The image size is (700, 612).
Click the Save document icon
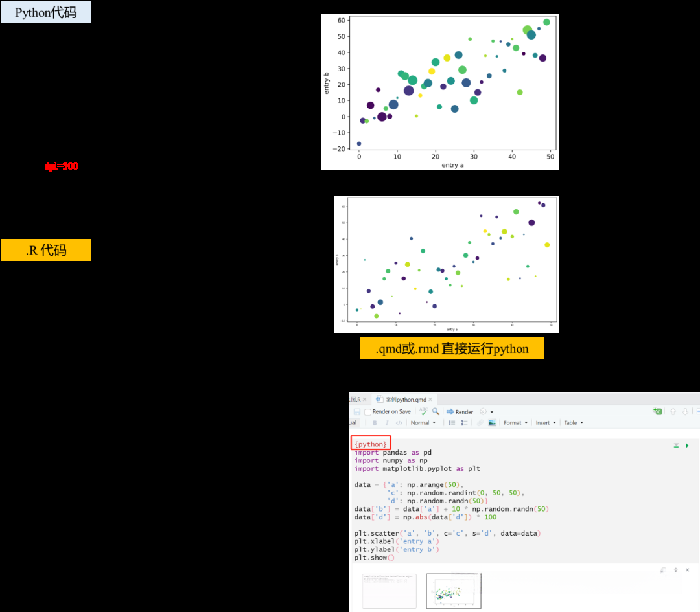click(356, 412)
